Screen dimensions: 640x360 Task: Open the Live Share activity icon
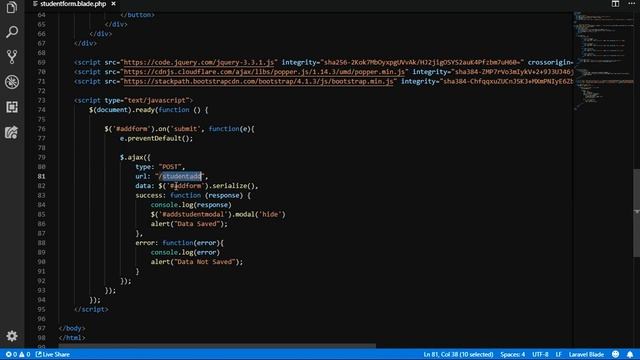point(11,132)
